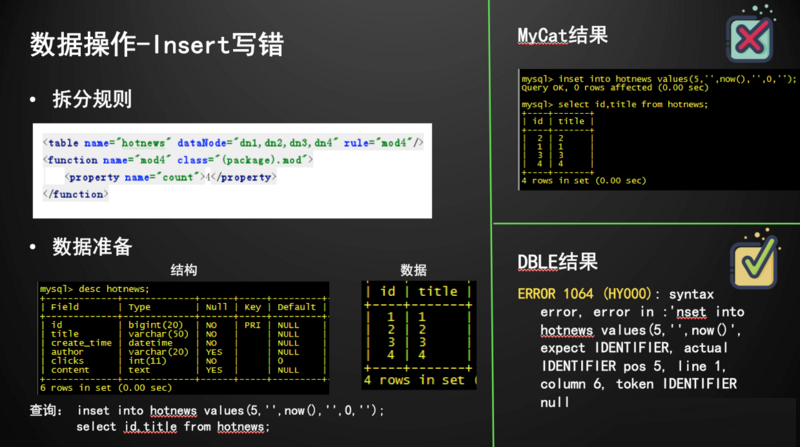Click the function name="mod4" XML line

point(178,160)
